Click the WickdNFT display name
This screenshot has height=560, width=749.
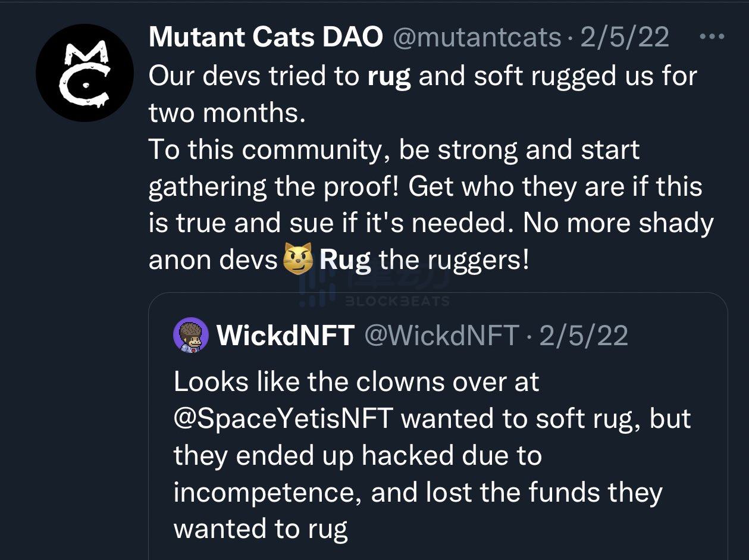(286, 336)
